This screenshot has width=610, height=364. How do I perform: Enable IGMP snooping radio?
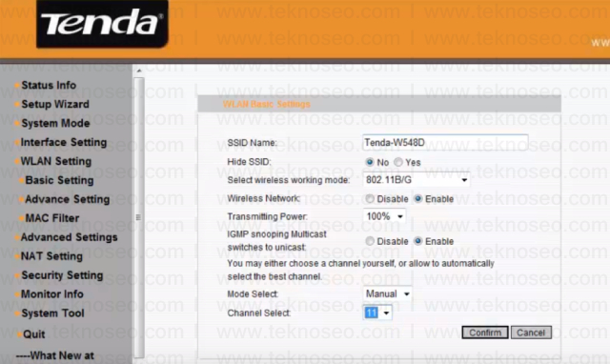pos(417,241)
